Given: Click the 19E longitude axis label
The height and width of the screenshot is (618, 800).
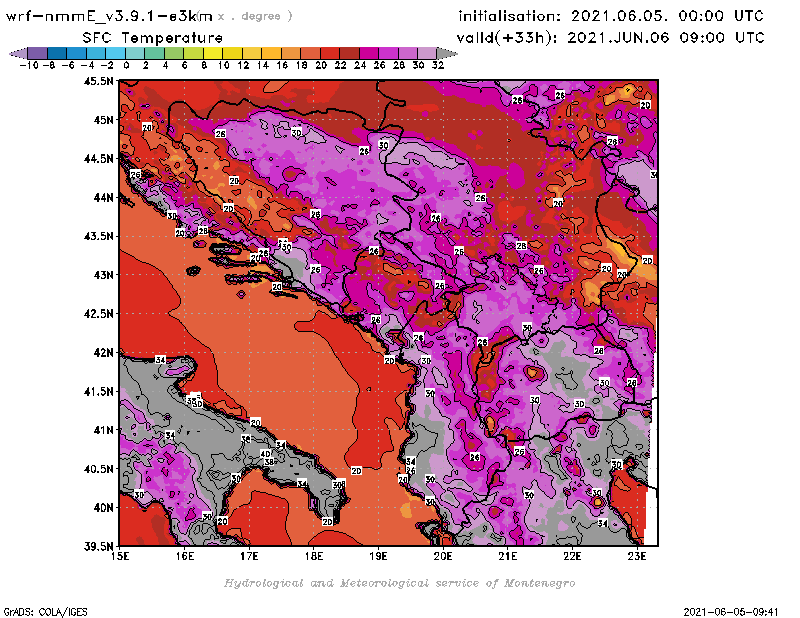Looking at the screenshot, I should 378,556.
